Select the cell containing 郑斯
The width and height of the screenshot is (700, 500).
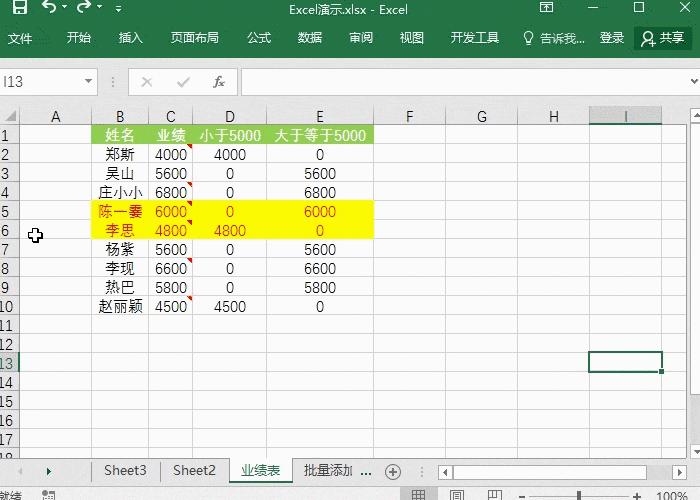click(x=120, y=154)
